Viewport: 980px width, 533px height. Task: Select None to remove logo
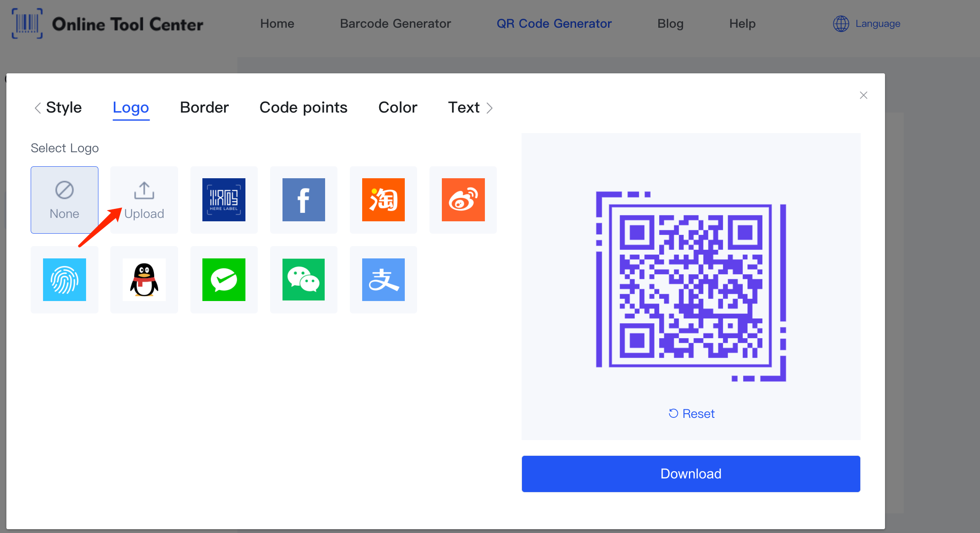(x=64, y=199)
